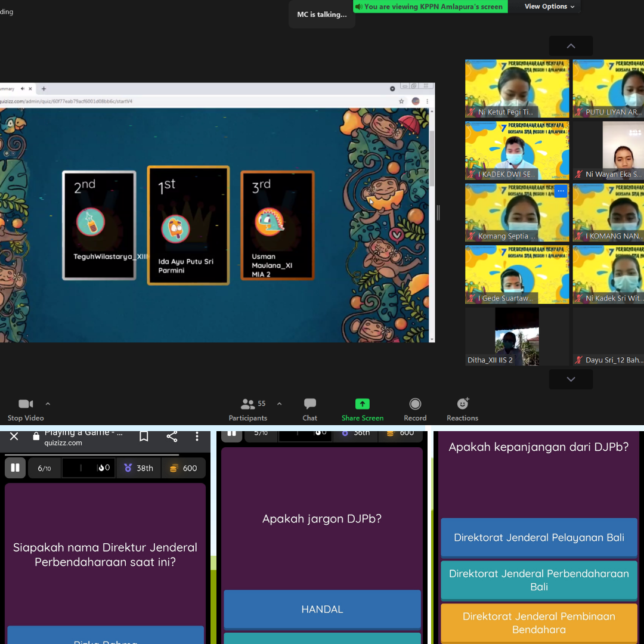Choose Direktorat Jenderal Pembinaan Bendahara

539,623
